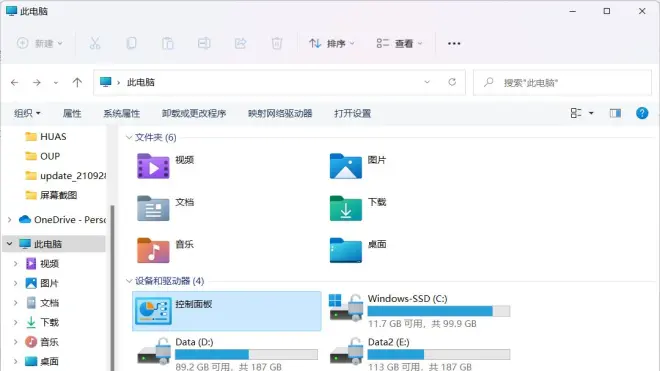660x371 pixels.
Task: Collapse the 此电脑 tree node
Action: 9,243
